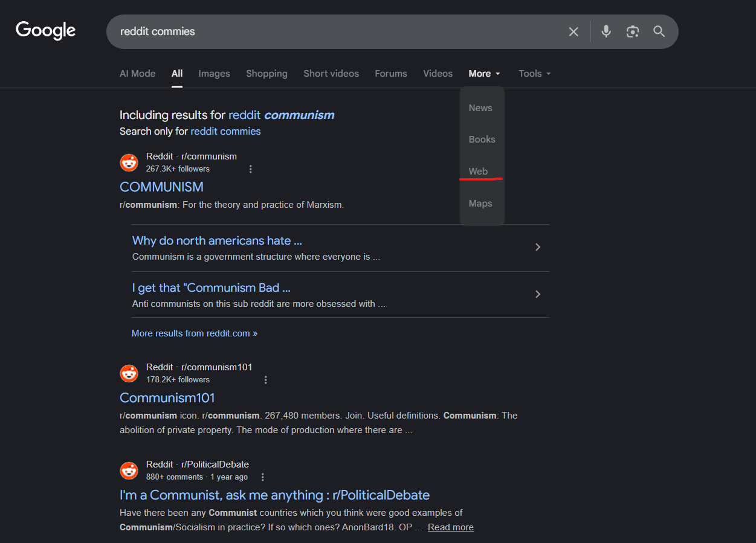Search only for 'reddit commies' link
Screen dimensions: 756x543
click(x=225, y=131)
